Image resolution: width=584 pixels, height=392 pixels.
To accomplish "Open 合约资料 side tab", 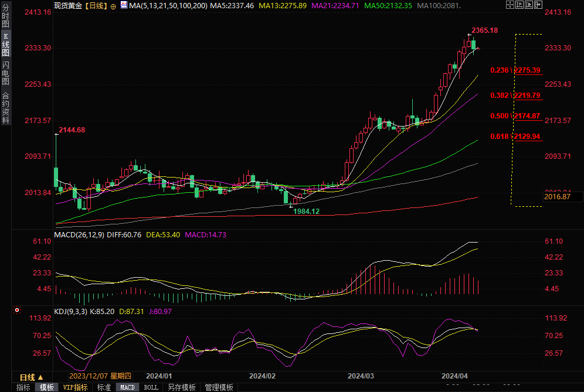I will (x=5, y=108).
